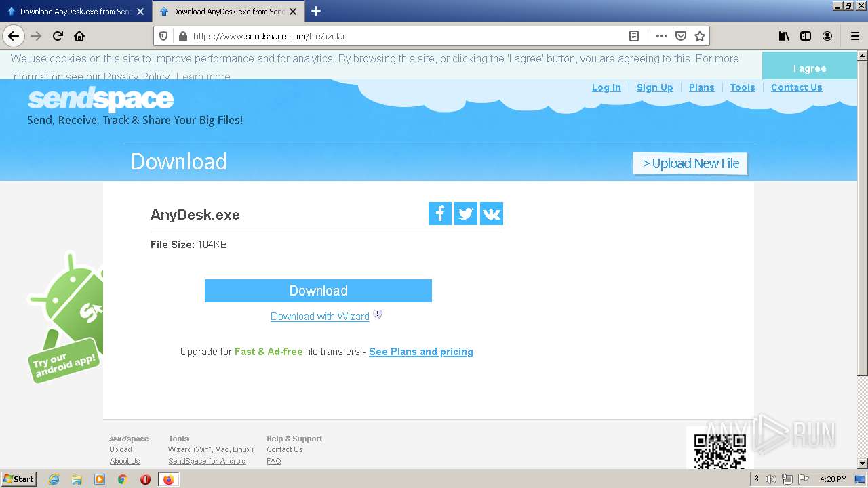Image resolution: width=868 pixels, height=488 pixels.
Task: Open footer Wizard (Win, Mac, Linux) link
Action: (x=211, y=449)
